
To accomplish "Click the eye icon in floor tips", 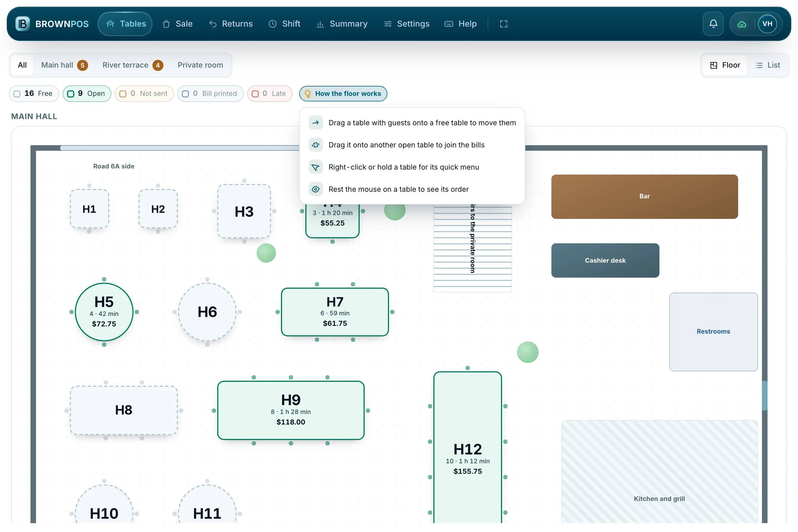I will (316, 189).
